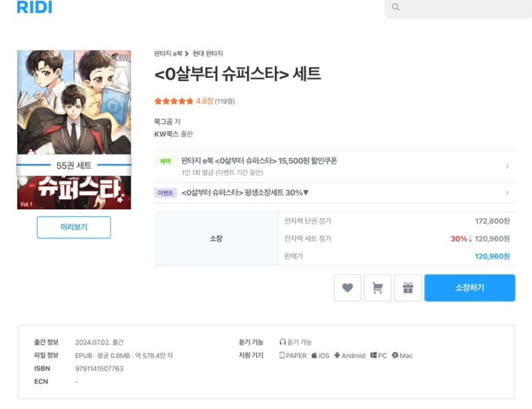Open the book cover thumbnail
The image size is (532, 409).
[74, 130]
